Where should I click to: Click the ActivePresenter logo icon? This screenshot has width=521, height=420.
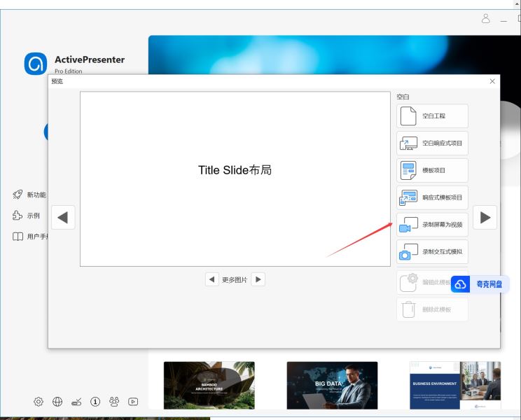pos(36,64)
